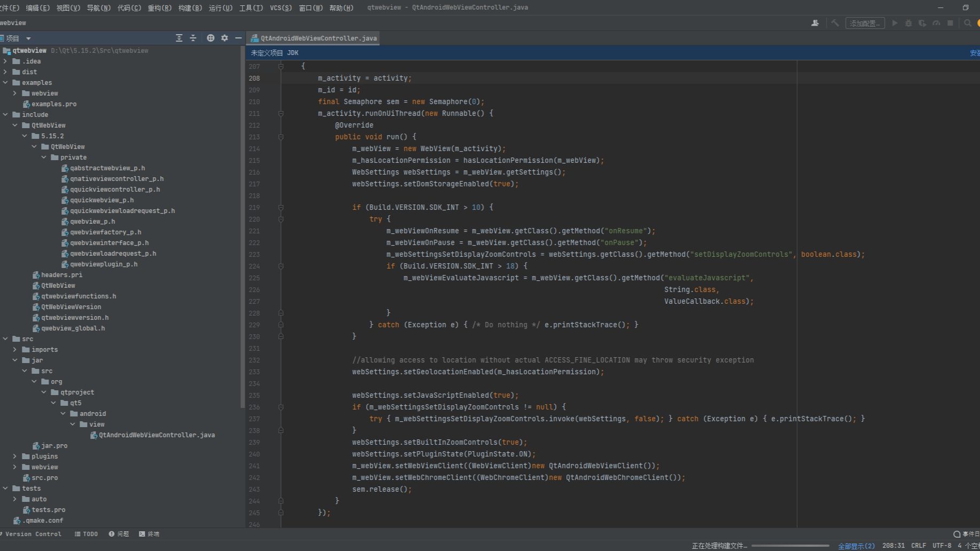This screenshot has height=551, width=980.
Task: Click the Build project hammer icon
Action: point(835,23)
